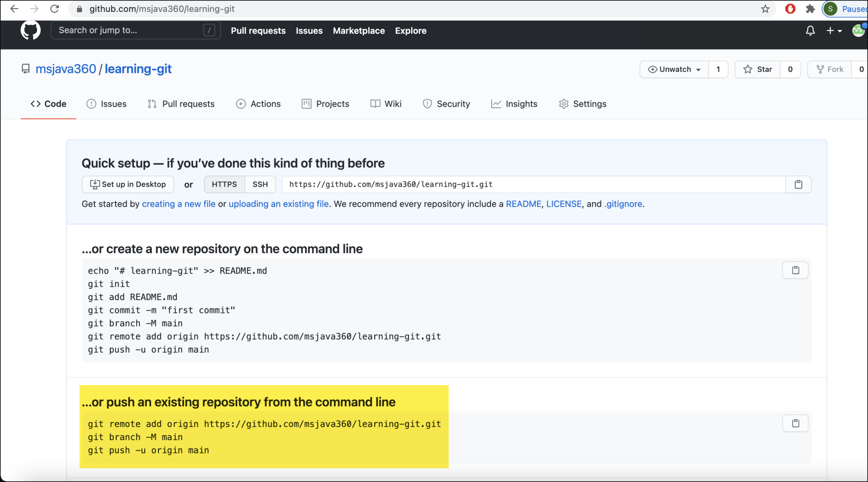The width and height of the screenshot is (868, 482).
Task: Star the learning-git repository
Action: click(758, 69)
